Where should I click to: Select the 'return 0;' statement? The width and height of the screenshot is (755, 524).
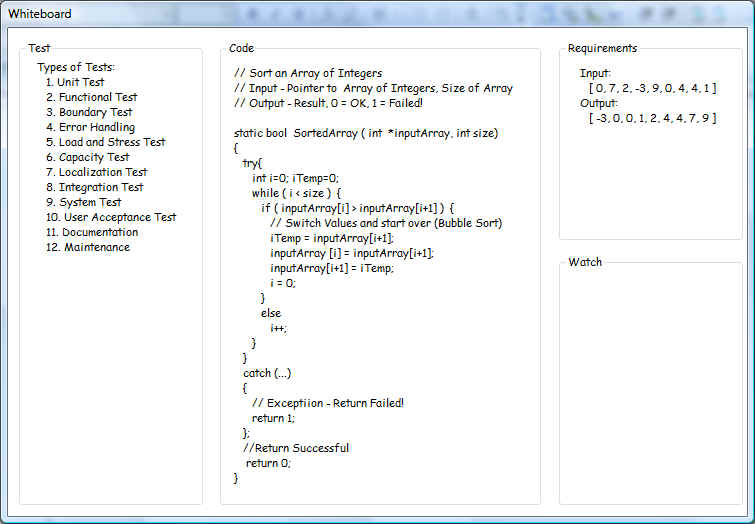(268, 463)
